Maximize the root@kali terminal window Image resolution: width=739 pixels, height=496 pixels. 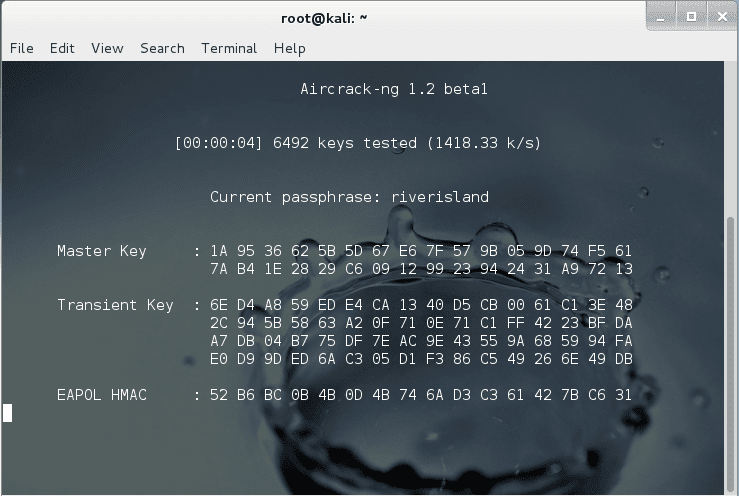[691, 17]
